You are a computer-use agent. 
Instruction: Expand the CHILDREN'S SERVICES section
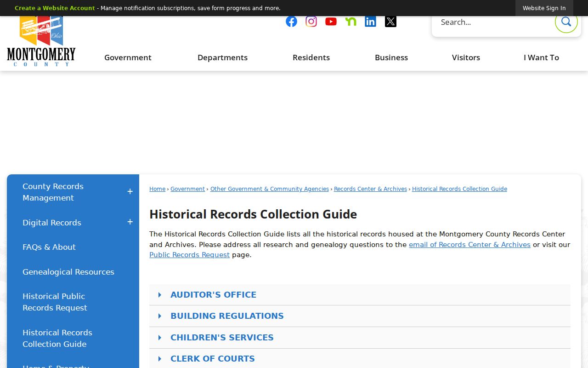[x=360, y=338]
